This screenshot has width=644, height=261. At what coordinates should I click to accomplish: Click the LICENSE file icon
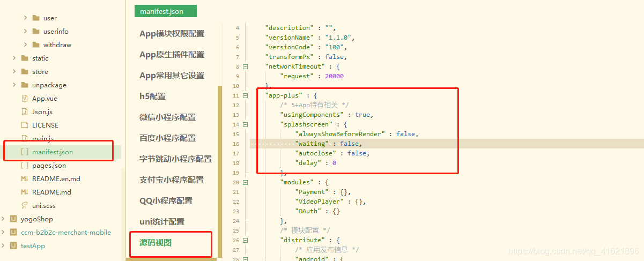click(x=25, y=125)
